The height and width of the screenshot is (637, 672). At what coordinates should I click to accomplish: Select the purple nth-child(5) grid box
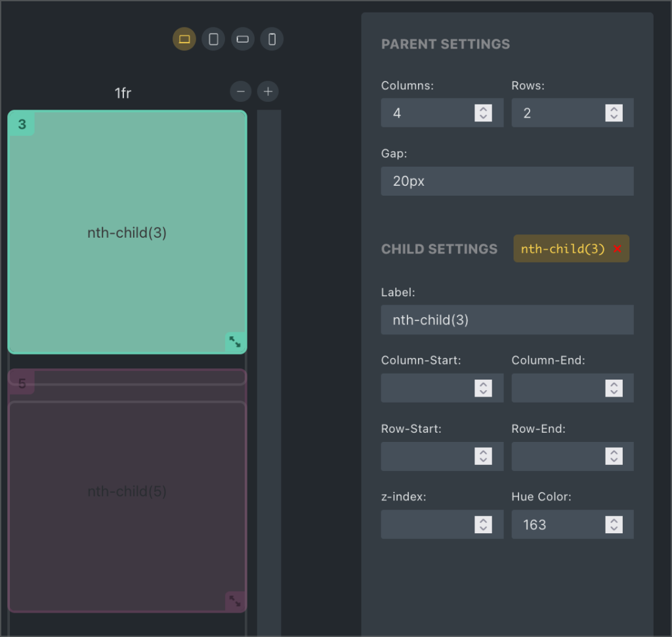(127, 491)
